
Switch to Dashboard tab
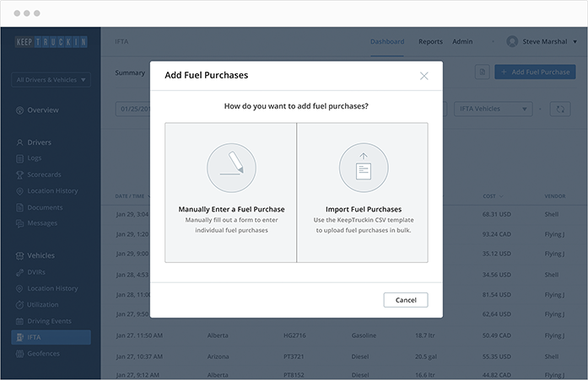click(x=387, y=41)
